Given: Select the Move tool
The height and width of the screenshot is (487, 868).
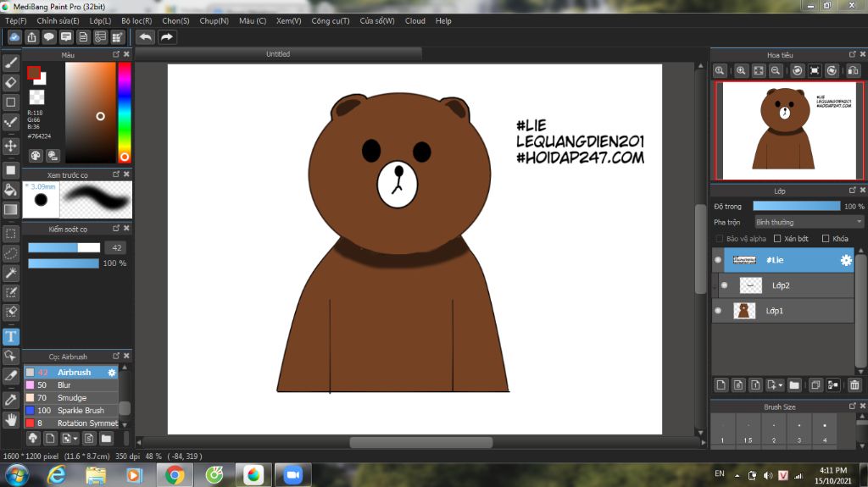Looking at the screenshot, I should point(10,146).
